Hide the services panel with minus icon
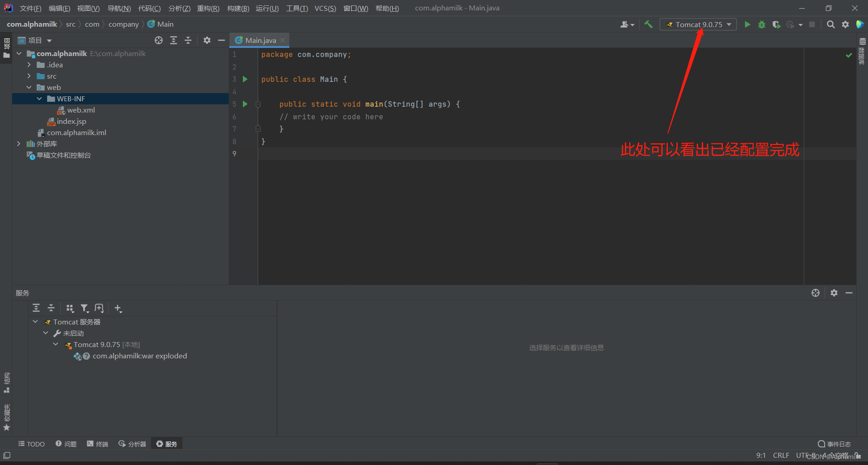 click(849, 293)
